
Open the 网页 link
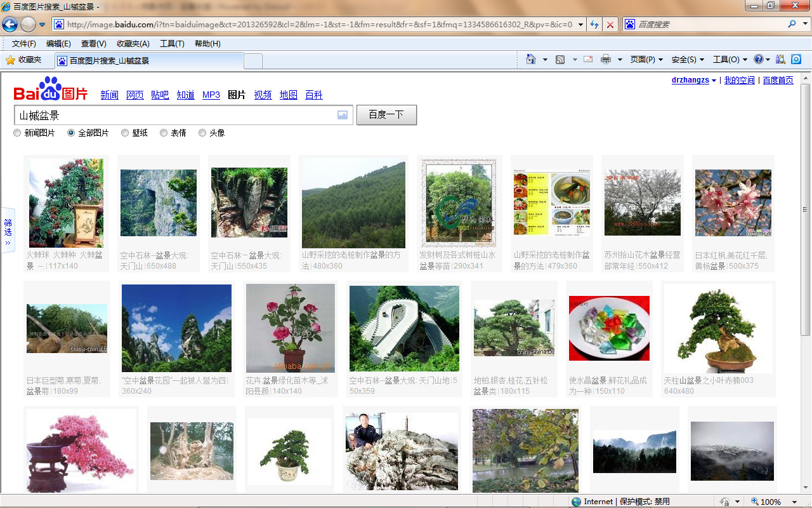(135, 95)
